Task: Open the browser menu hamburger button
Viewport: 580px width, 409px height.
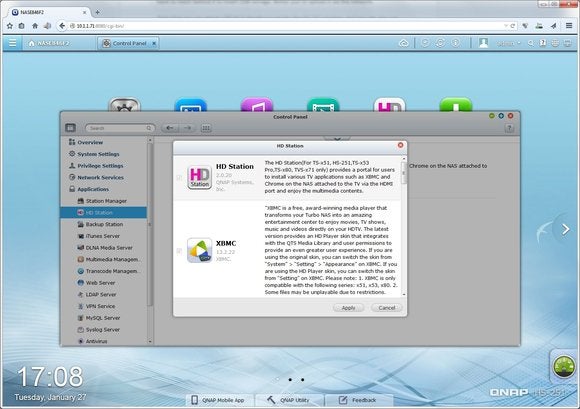Action: [x=569, y=26]
